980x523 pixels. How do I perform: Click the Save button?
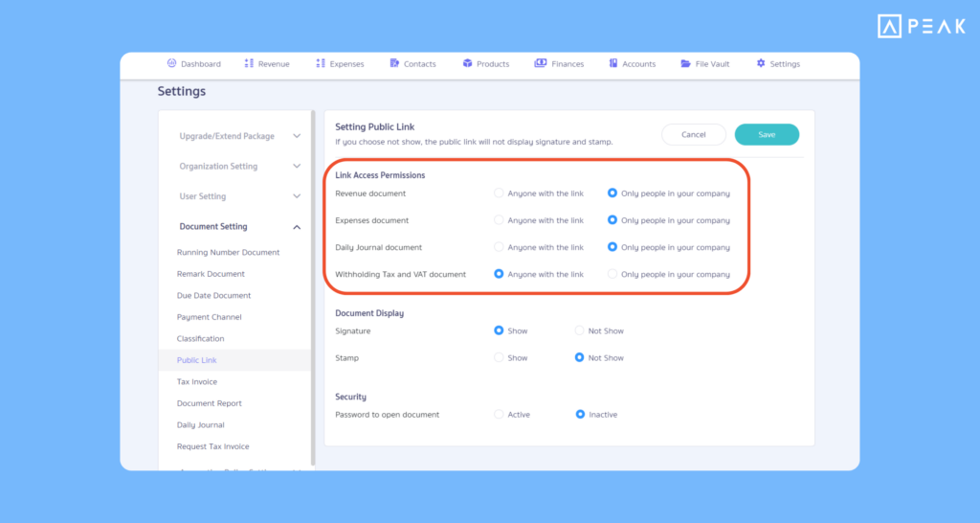[767, 134]
